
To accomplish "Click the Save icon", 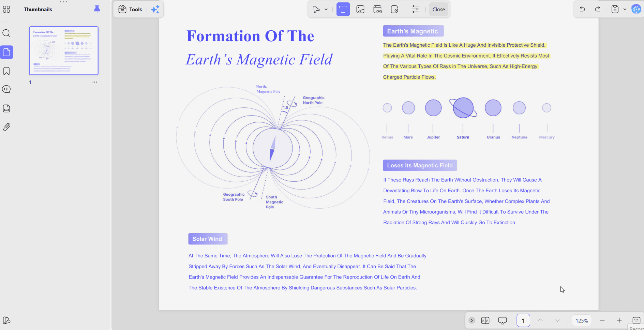I will [615, 9].
